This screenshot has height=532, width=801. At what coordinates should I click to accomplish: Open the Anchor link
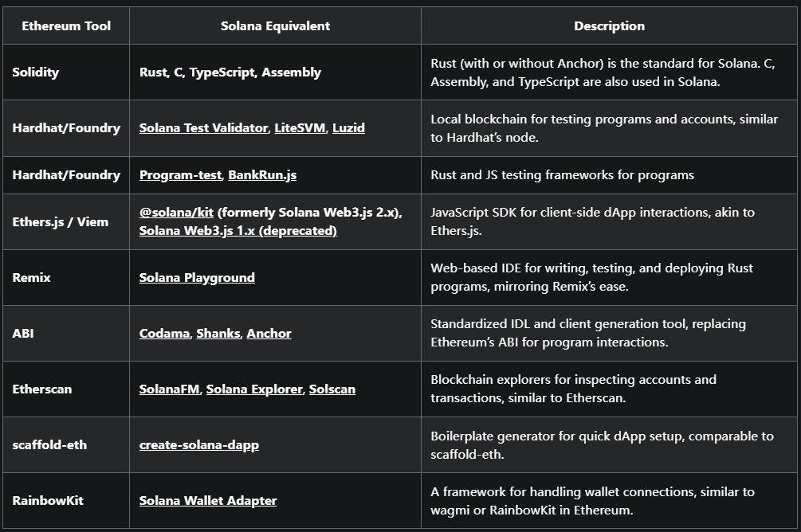coord(269,333)
